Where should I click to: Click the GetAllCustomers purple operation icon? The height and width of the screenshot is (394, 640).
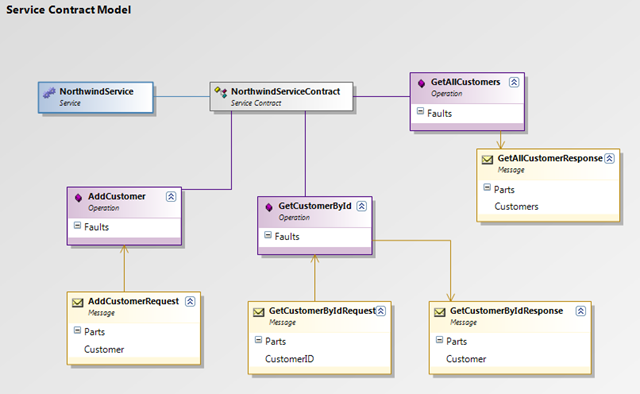pos(422,83)
